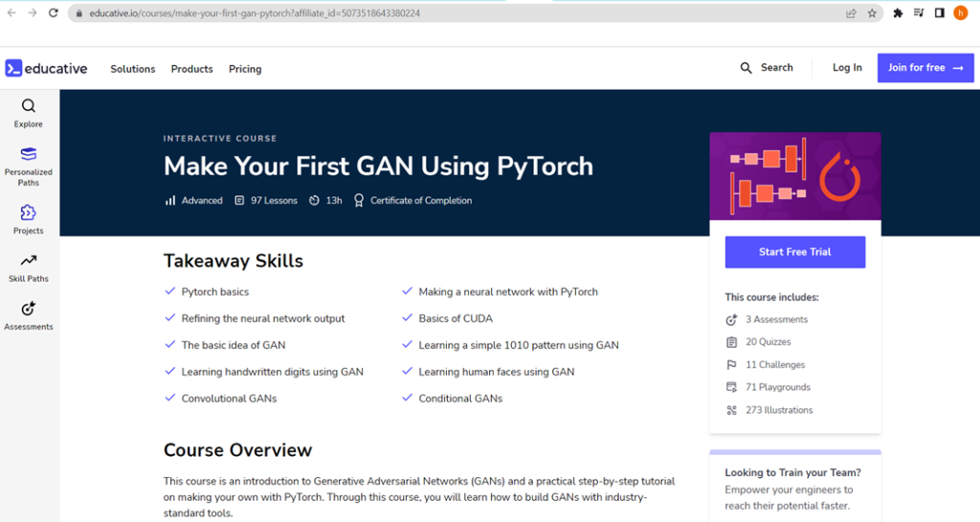Click the Search text in header

[776, 67]
